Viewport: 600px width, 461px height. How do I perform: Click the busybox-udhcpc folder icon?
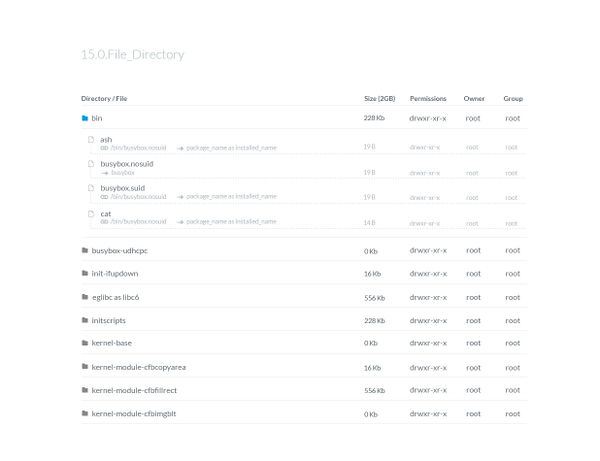click(x=85, y=250)
